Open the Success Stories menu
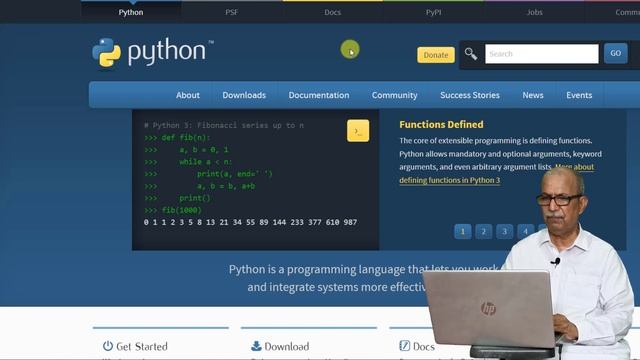 (x=470, y=95)
